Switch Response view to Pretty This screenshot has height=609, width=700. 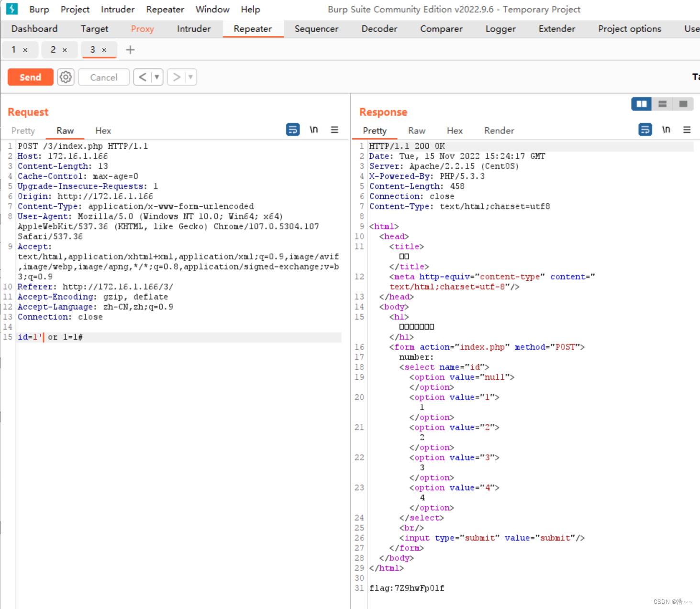coord(375,131)
